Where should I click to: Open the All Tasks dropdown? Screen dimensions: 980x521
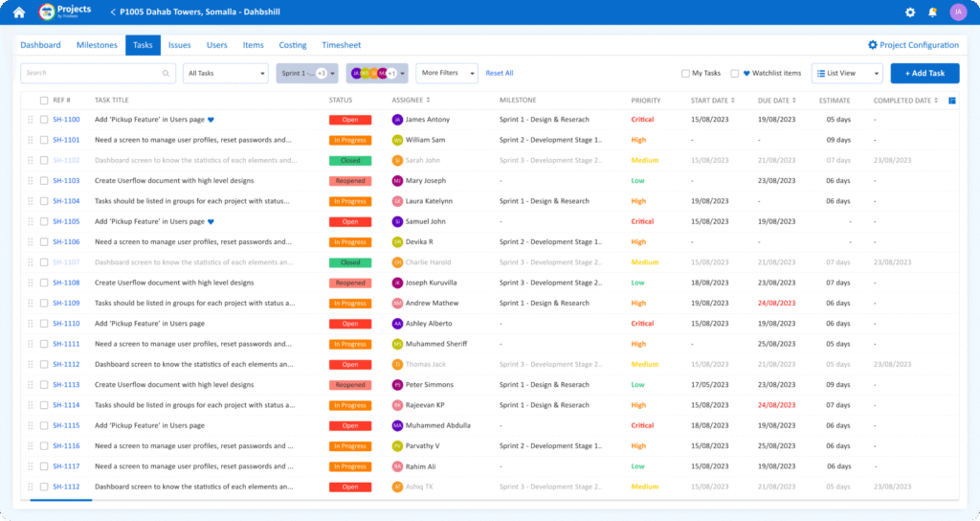(x=227, y=73)
